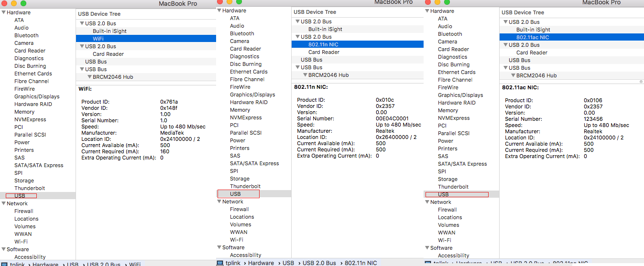Open Wi-Fi in 802.11n NIC window sidebar

coord(236,240)
